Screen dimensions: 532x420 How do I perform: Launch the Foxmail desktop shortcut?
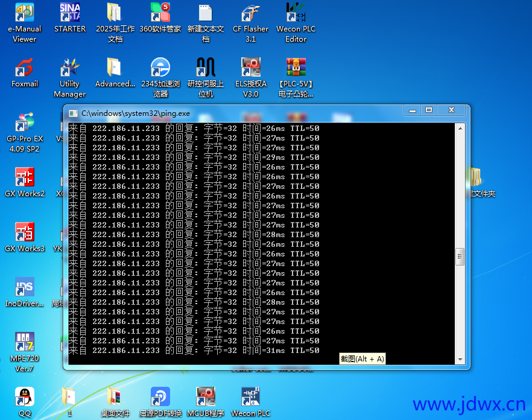click(x=24, y=72)
